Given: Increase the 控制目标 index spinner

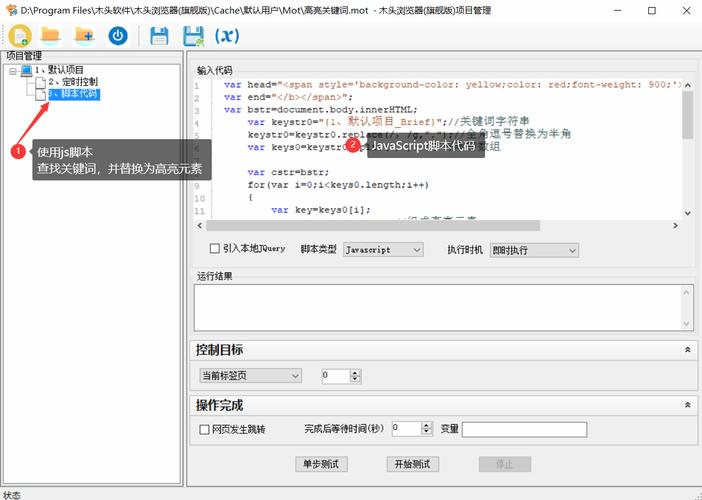Looking at the screenshot, I should coord(355,372).
